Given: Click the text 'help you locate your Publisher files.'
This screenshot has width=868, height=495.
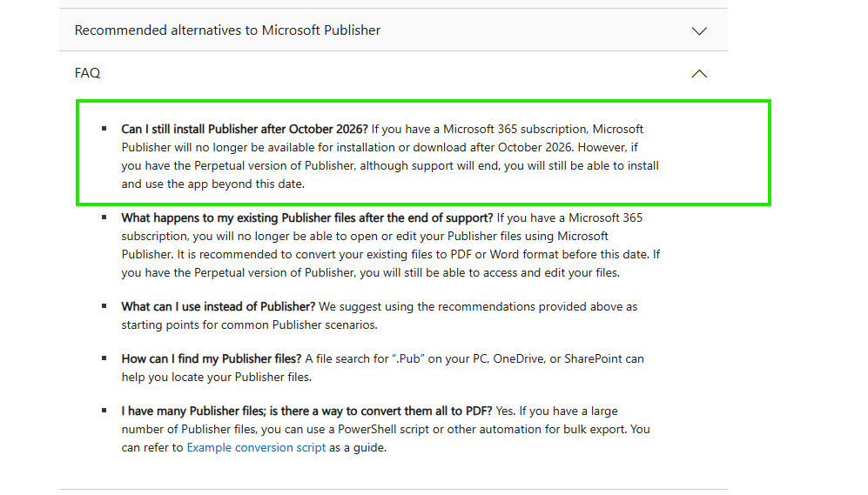Looking at the screenshot, I should point(217,378).
